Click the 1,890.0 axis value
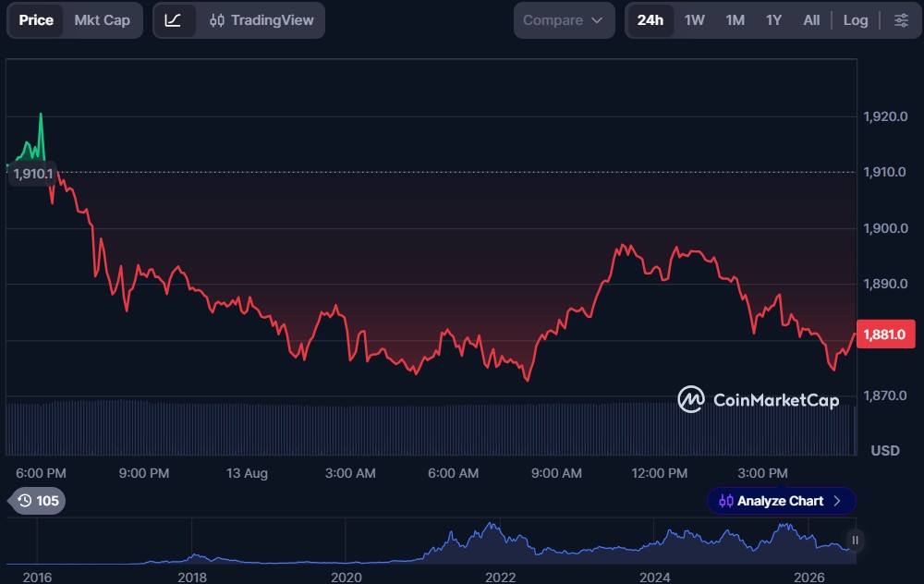924x584 pixels. point(885,284)
